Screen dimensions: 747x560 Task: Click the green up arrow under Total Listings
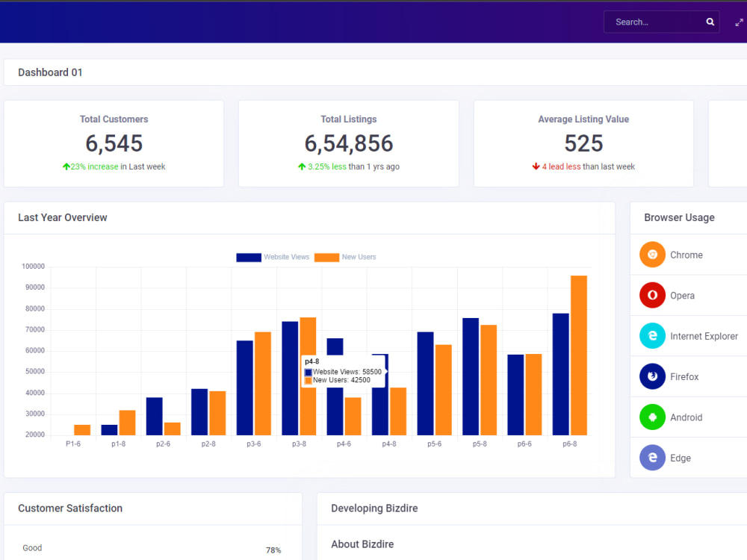tap(302, 167)
